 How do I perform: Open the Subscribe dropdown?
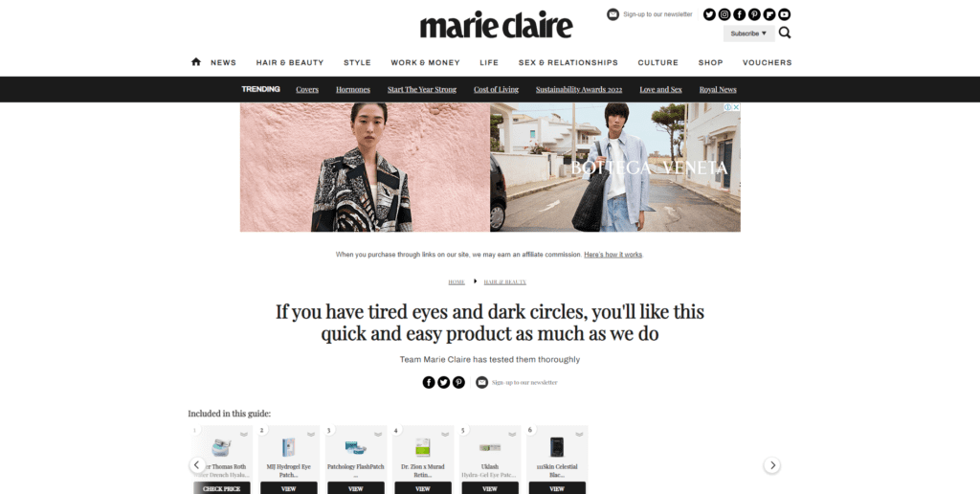pyautogui.click(x=748, y=34)
